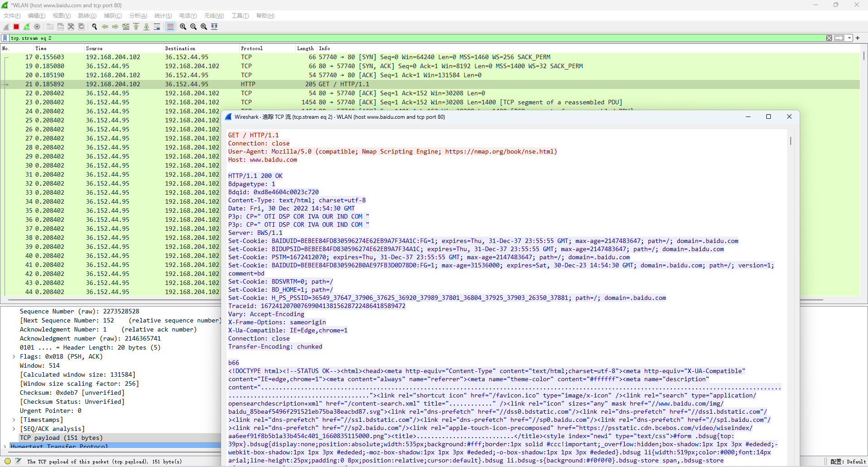868x467 pixels.
Task: Sort by Source column header
Action: [x=124, y=48]
